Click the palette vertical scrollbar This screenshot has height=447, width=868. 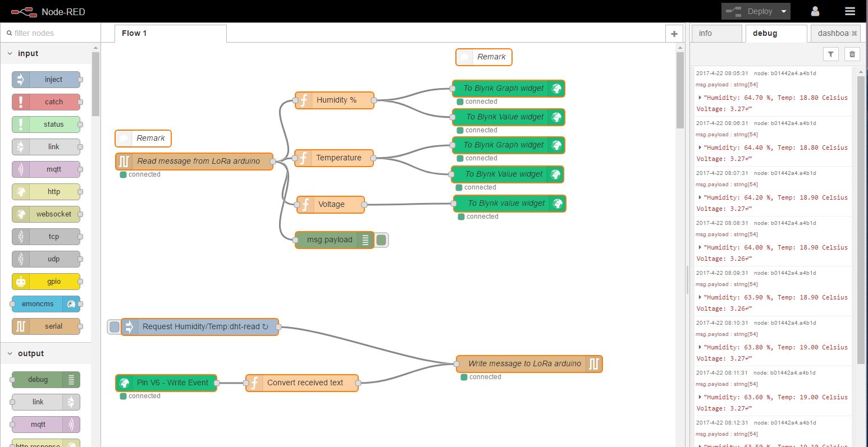(x=95, y=84)
